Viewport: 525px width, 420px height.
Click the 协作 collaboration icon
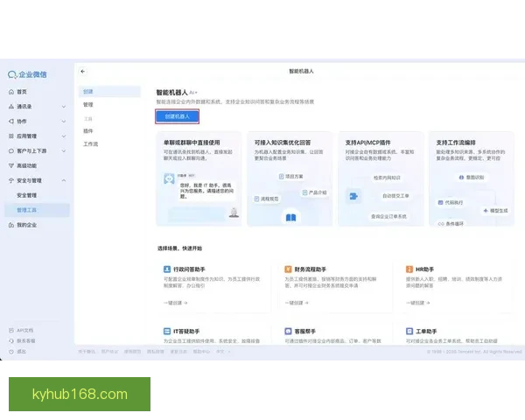11,122
